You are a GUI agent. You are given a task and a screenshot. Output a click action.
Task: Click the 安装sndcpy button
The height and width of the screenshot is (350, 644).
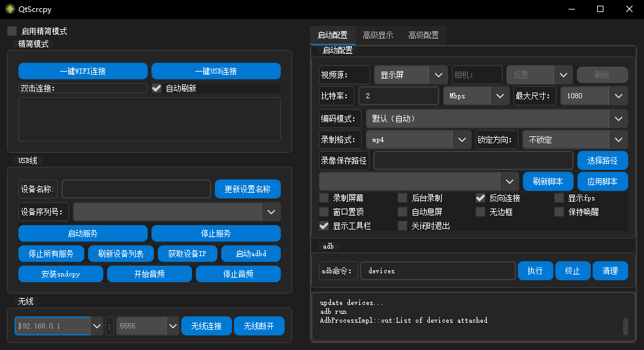tap(61, 274)
